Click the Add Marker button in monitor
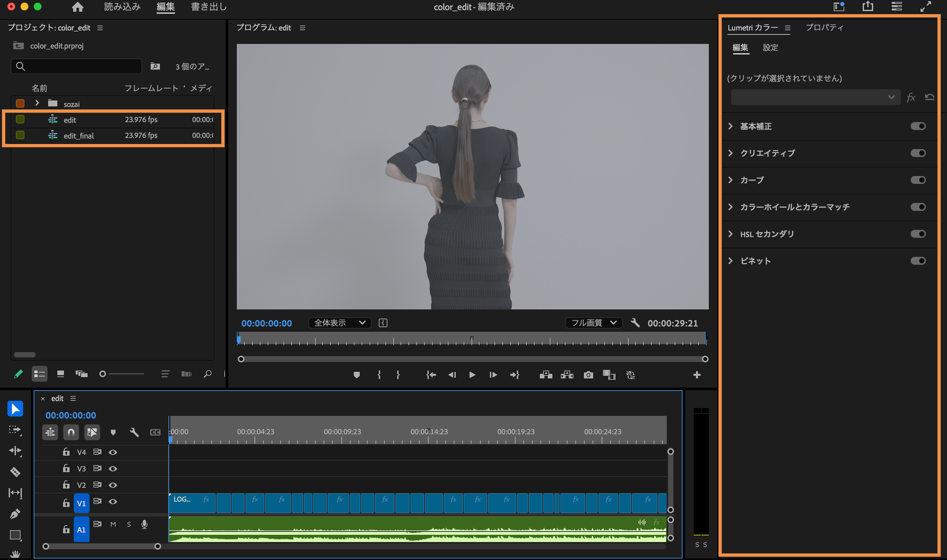 click(356, 375)
